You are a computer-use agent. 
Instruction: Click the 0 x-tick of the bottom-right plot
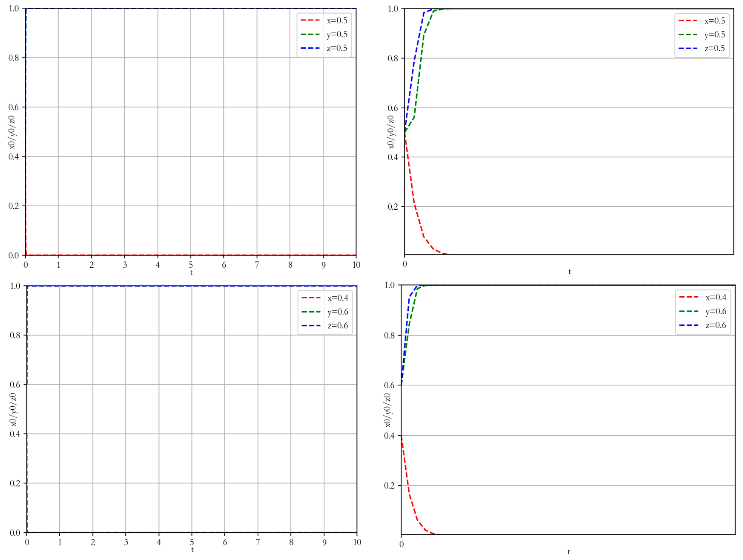401,544
